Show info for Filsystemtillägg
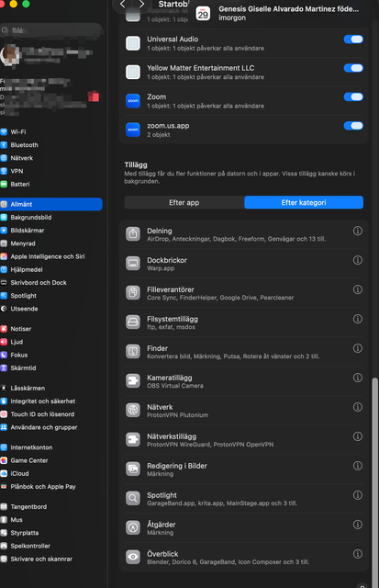Image resolution: width=379 pixels, height=588 pixels. [x=358, y=319]
